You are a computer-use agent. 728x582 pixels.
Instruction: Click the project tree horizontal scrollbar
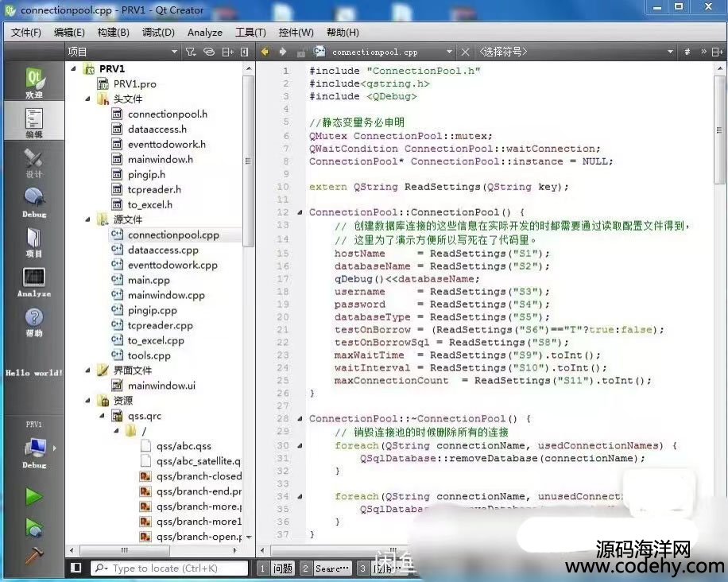tap(125, 550)
